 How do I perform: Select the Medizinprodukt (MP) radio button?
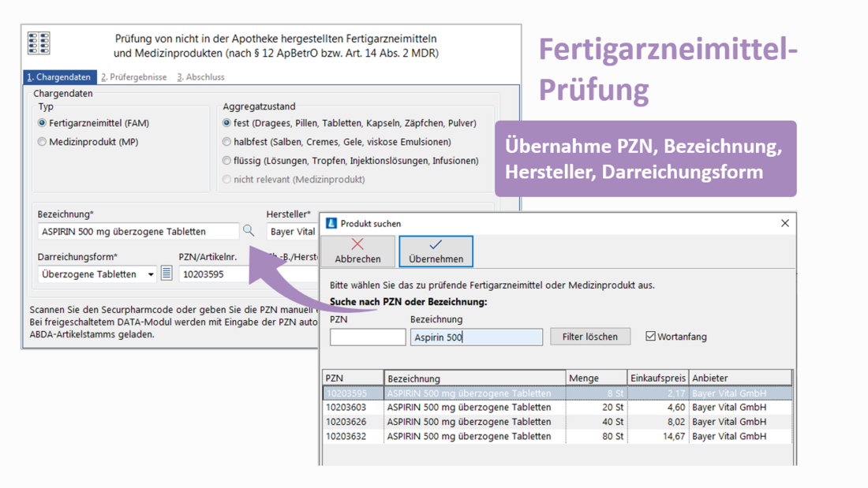43,142
